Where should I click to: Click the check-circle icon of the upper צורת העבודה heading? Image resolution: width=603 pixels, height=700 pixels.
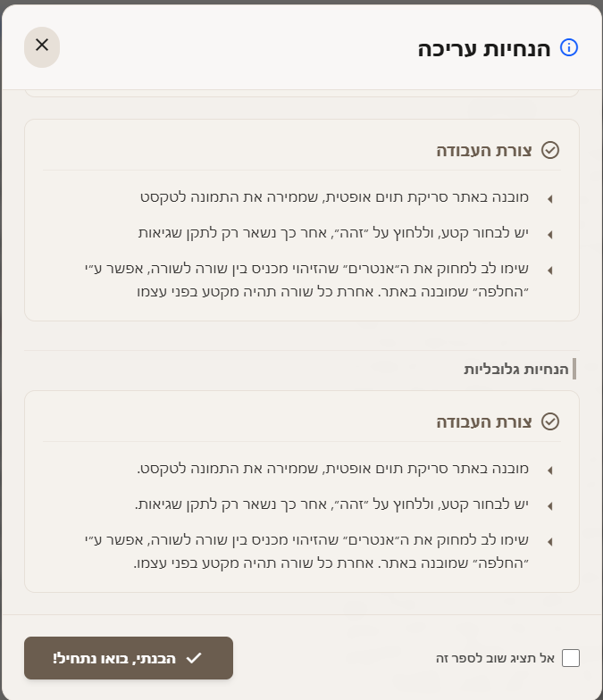tap(550, 150)
